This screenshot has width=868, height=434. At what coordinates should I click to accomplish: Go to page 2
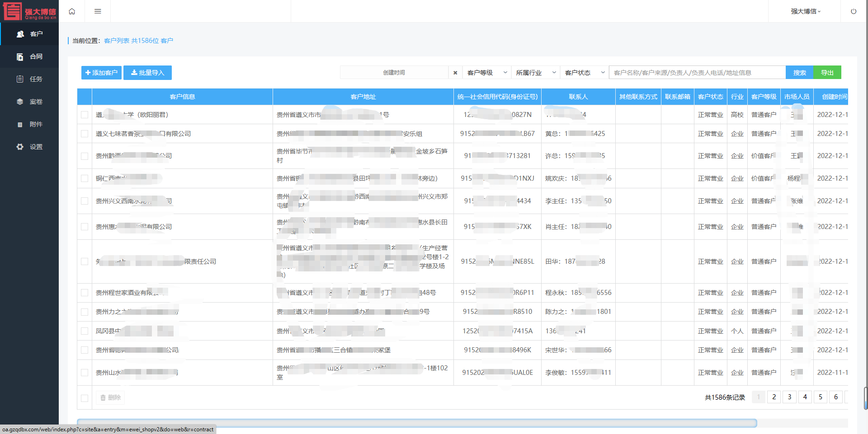(774, 397)
